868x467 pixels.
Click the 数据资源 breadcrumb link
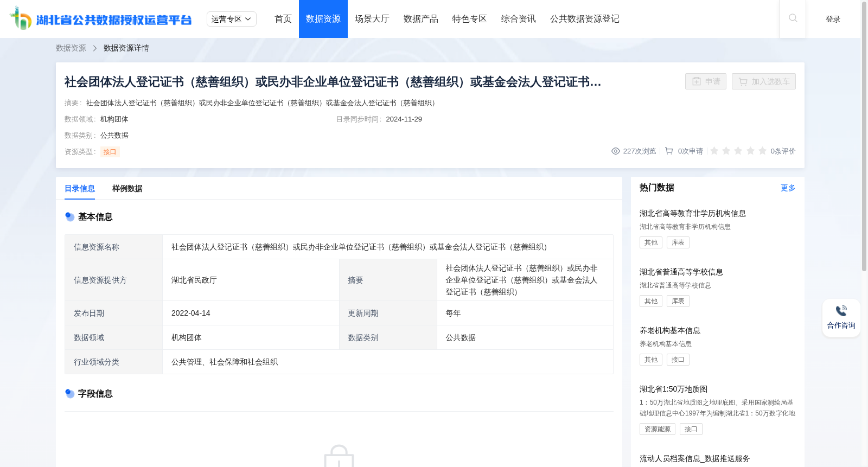tap(71, 48)
